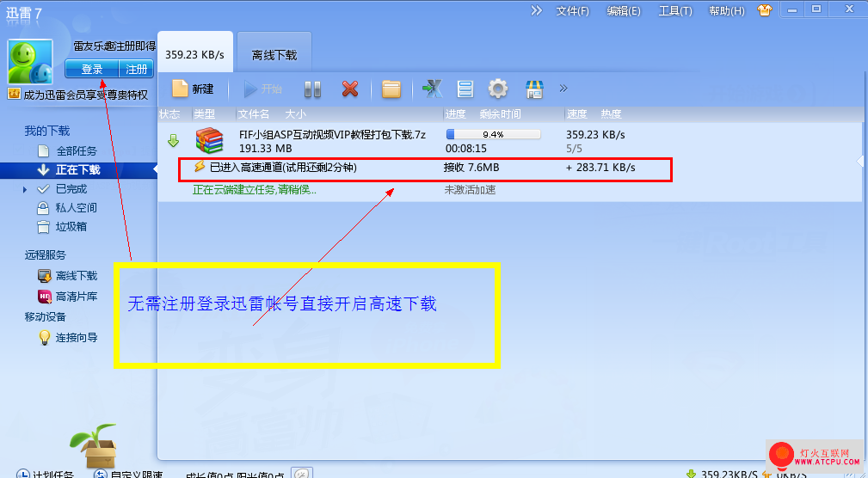Select 全部任务 in the sidebar

[x=77, y=151]
